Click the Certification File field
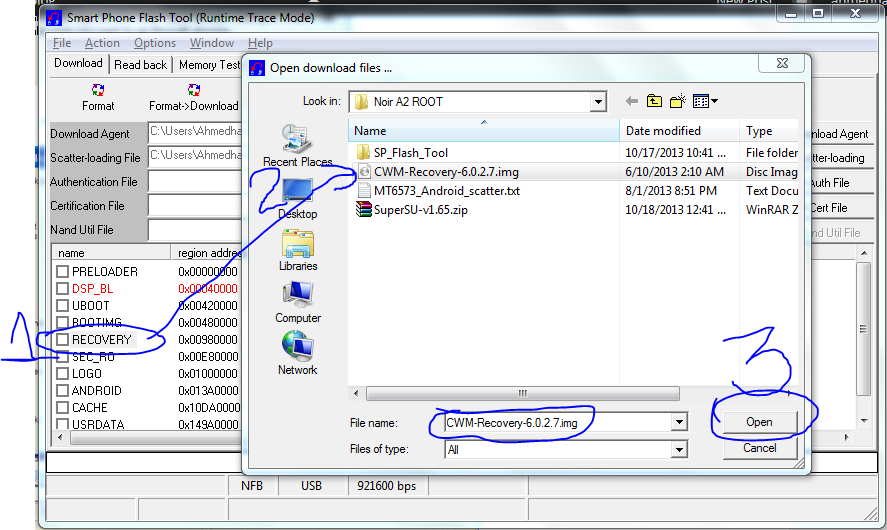887x530 pixels. pyautogui.click(x=195, y=206)
